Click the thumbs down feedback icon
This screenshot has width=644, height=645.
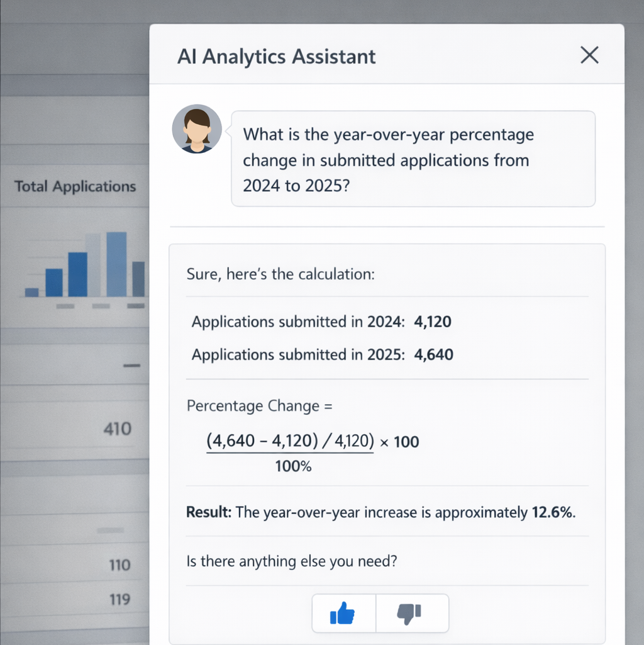click(409, 613)
